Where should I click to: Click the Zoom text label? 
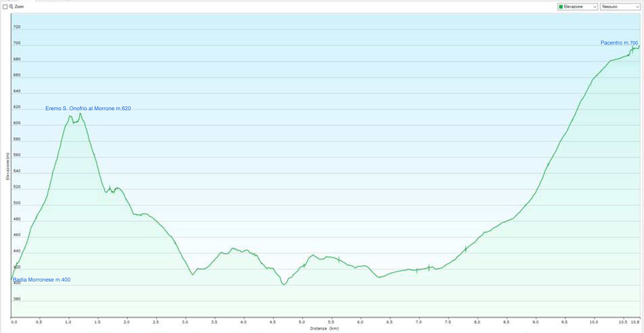(x=19, y=7)
